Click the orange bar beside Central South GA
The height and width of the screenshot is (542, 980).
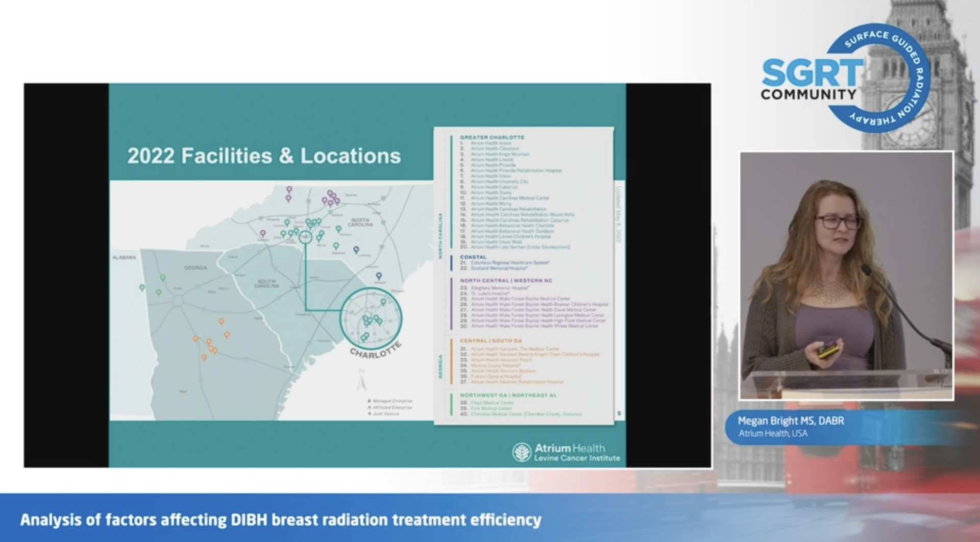pyautogui.click(x=451, y=361)
